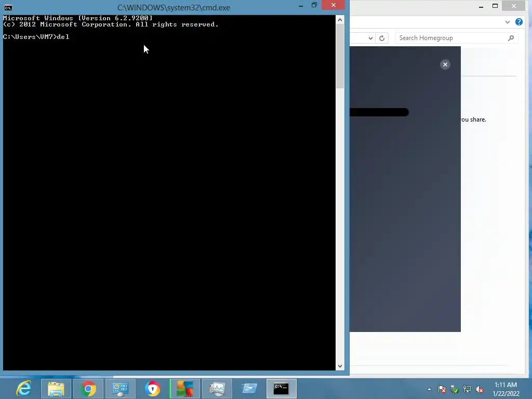Click the cmd vertical scrollbar thumb
The width and height of the screenshot is (532, 399).
click(x=340, y=56)
